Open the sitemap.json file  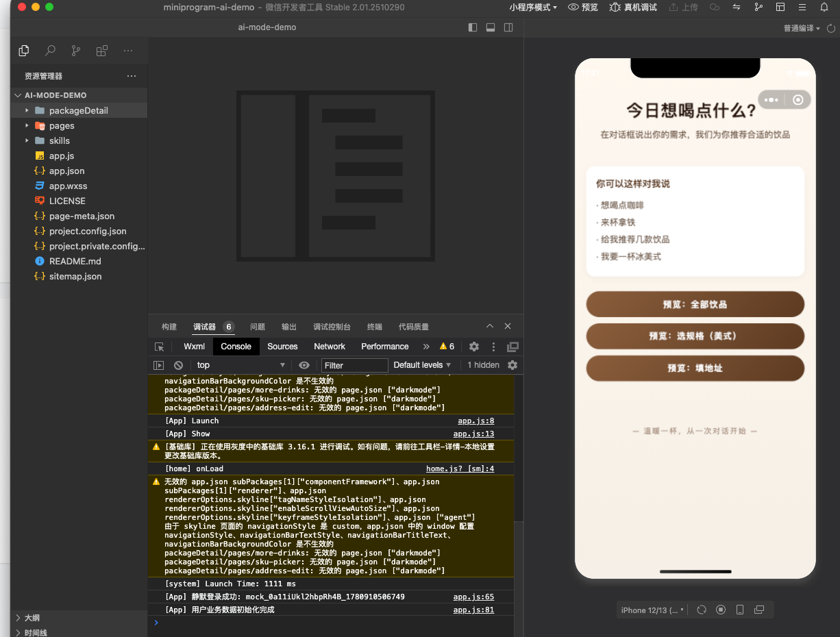pos(79,276)
